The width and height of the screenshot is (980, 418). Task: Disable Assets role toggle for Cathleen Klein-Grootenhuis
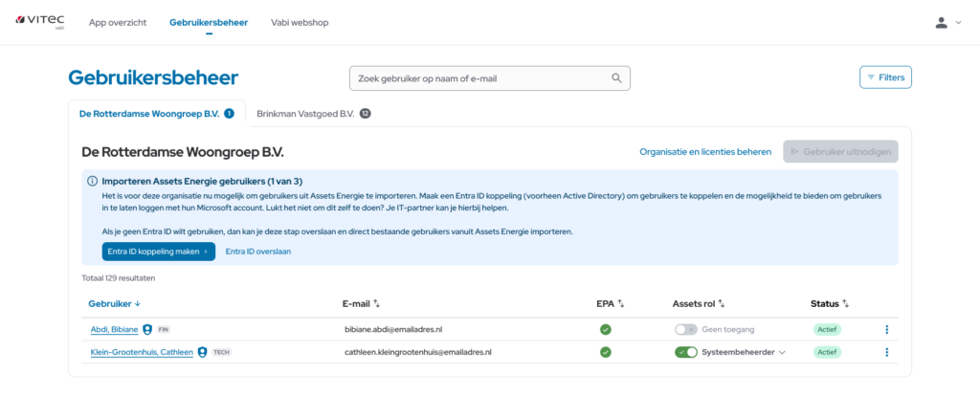coord(685,352)
